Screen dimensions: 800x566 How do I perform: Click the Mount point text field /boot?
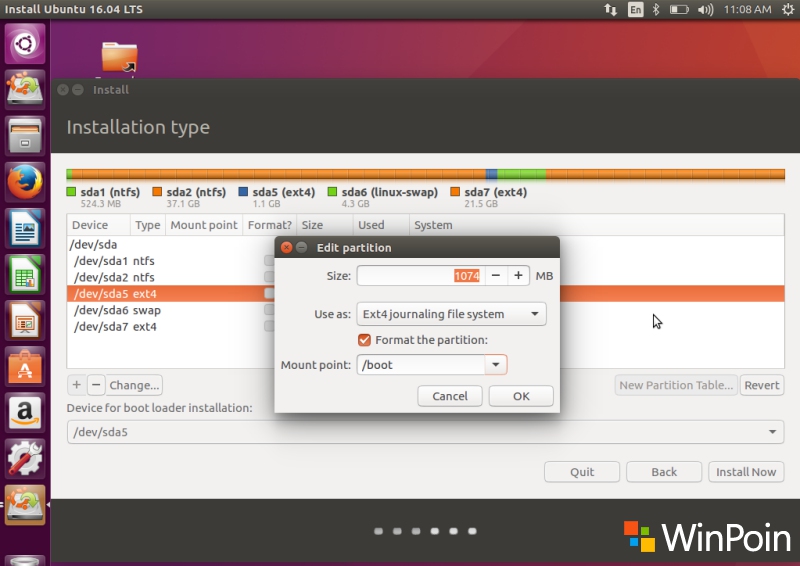click(421, 365)
